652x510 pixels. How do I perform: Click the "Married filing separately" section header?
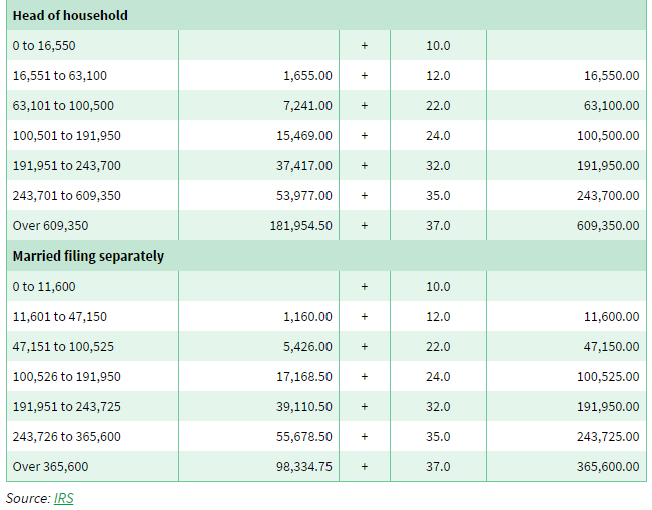tap(88, 256)
